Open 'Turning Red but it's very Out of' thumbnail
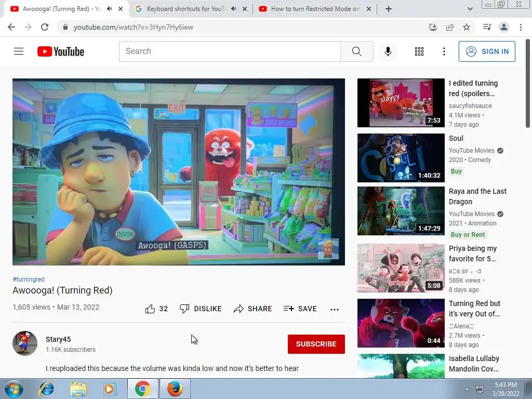Image resolution: width=532 pixels, height=399 pixels. 401,323
